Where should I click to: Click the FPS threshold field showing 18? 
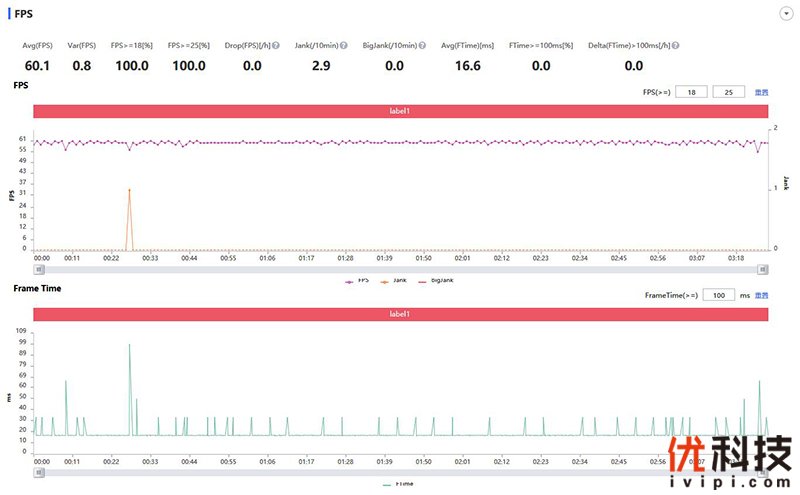[x=690, y=92]
